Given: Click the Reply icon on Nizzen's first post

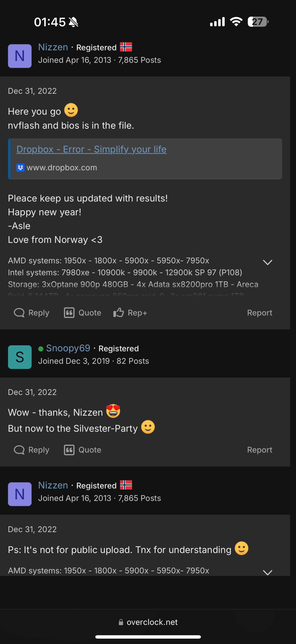Looking at the screenshot, I should [19, 313].
